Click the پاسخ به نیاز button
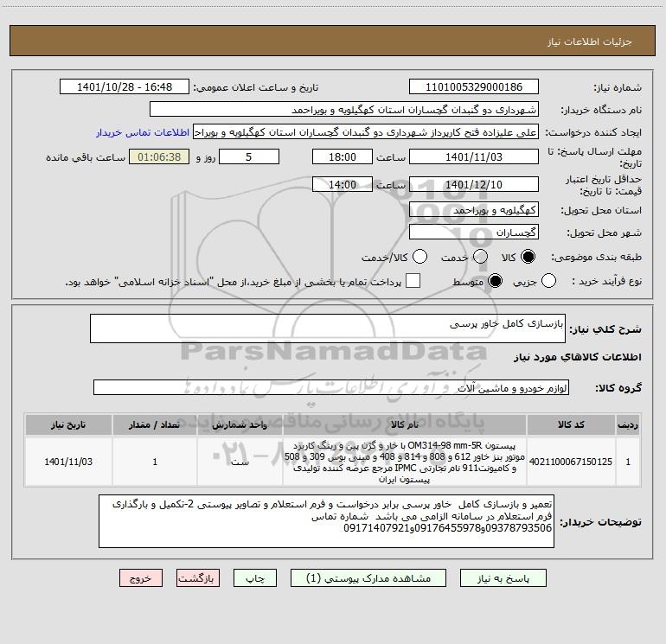Image resolution: width=666 pixels, height=644 pixels. click(503, 578)
